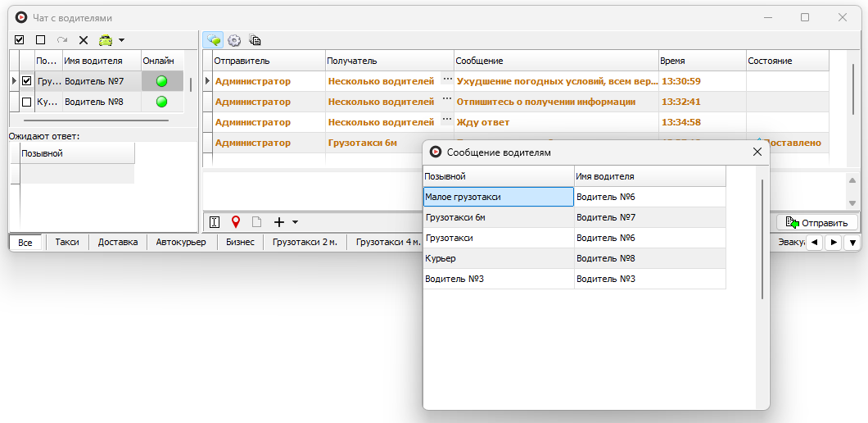The height and width of the screenshot is (423, 868).
Task: Open the dropdown arrow beside taxi icon
Action: tap(122, 40)
